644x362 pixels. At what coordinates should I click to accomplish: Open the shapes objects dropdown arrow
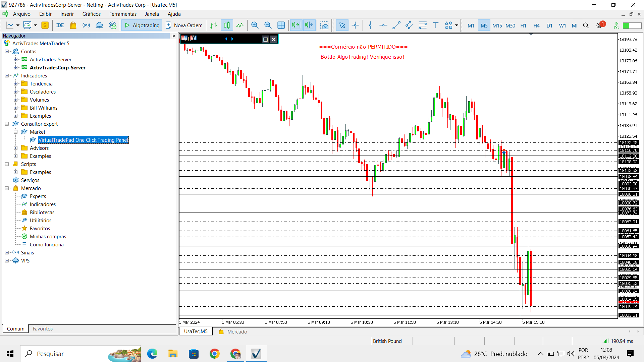pos(457,25)
